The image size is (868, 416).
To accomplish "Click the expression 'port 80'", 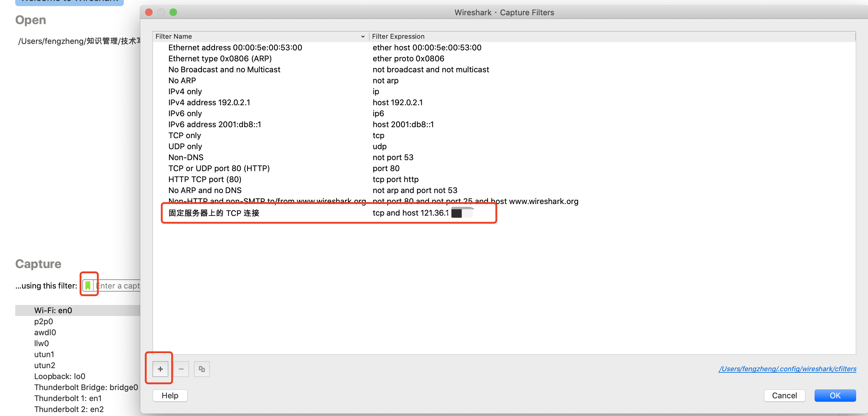I will (x=386, y=168).
